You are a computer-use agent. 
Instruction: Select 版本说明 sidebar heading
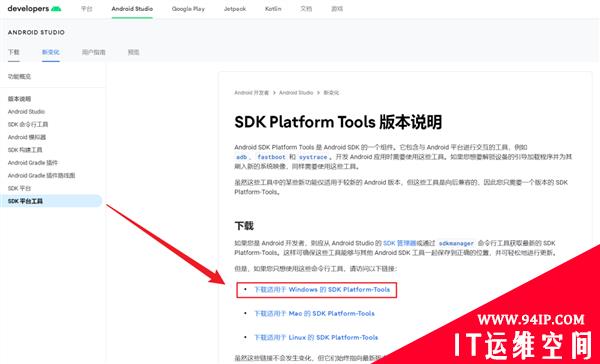pyautogui.click(x=19, y=99)
